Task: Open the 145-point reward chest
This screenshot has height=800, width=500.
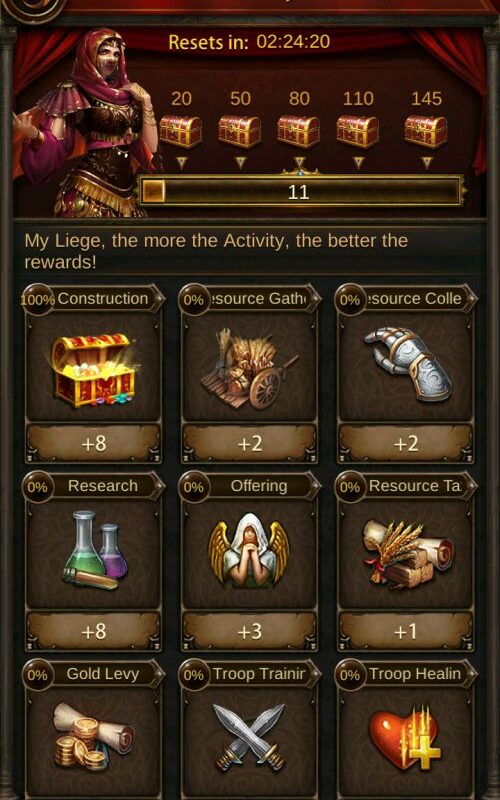Action: coord(426,132)
